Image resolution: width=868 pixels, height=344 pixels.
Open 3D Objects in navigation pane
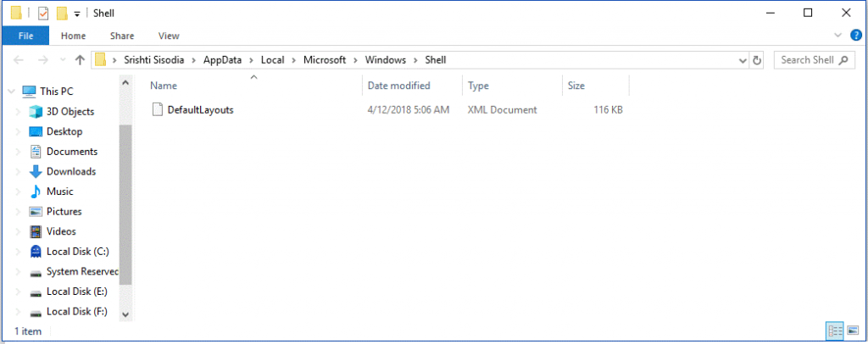70,112
